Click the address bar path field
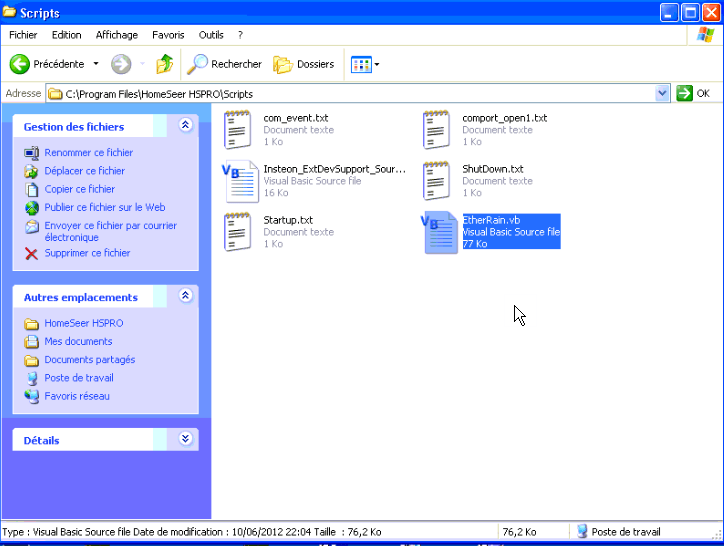 pyautogui.click(x=351, y=94)
